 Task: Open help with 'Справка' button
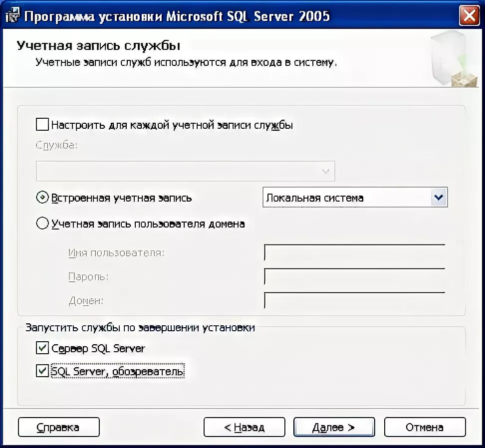pyautogui.click(x=59, y=427)
